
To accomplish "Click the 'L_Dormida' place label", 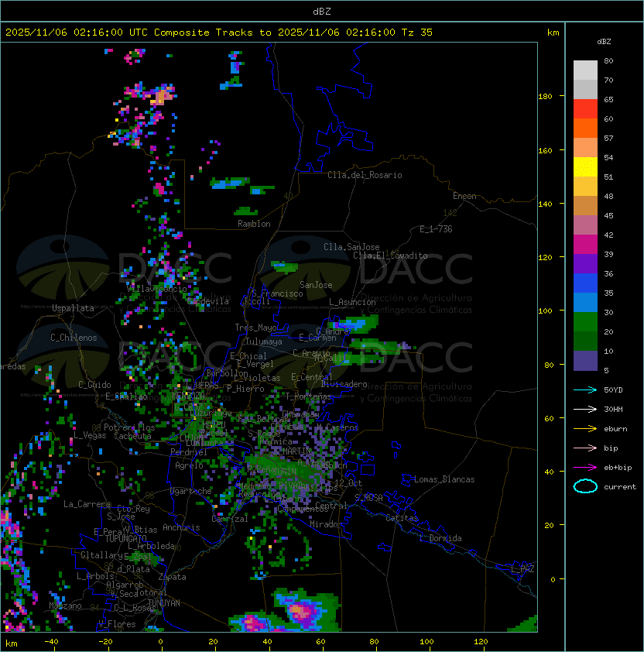I will 440,538.
